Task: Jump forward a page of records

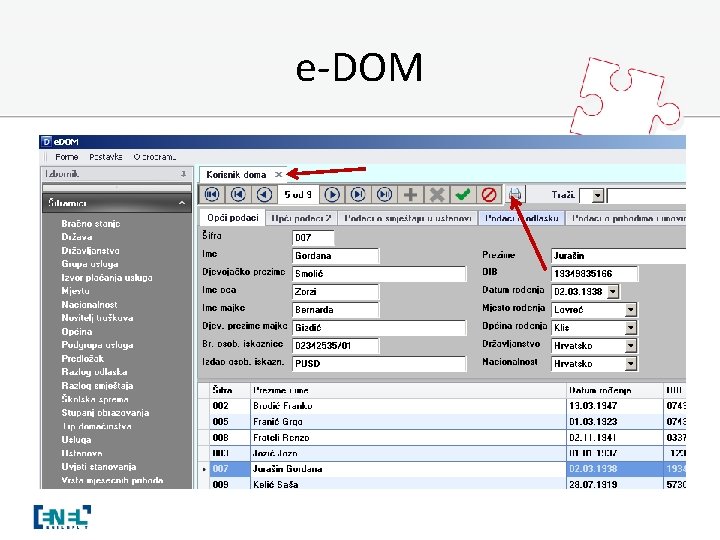Action: [x=358, y=195]
